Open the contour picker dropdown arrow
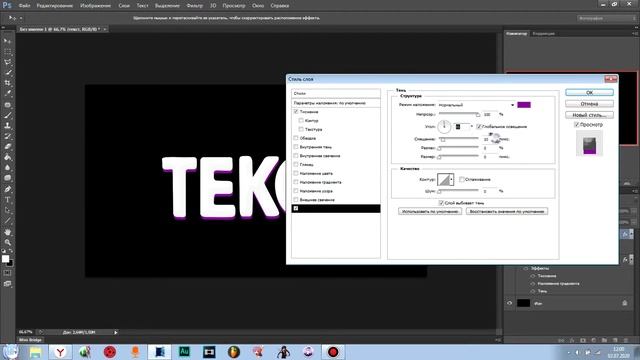The width and height of the screenshot is (640, 360). 451,179
